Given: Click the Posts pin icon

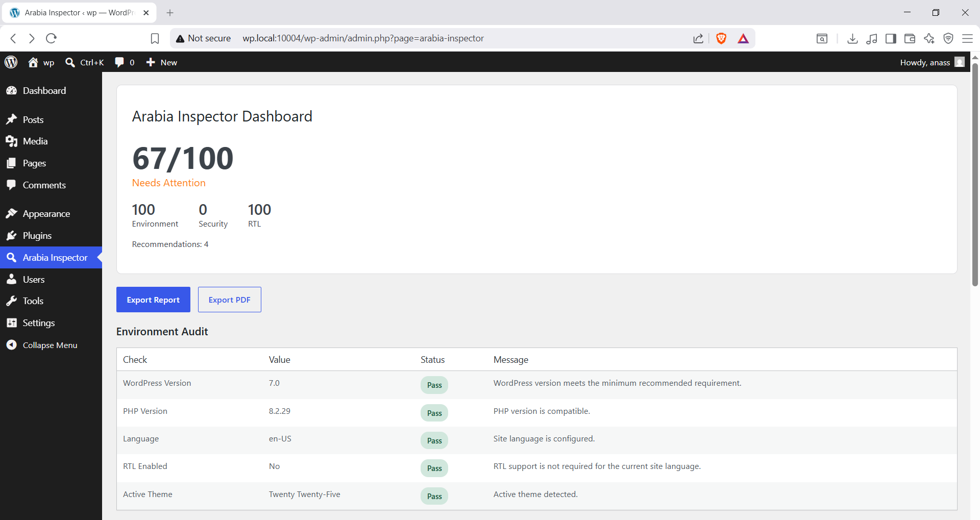Looking at the screenshot, I should (11, 119).
